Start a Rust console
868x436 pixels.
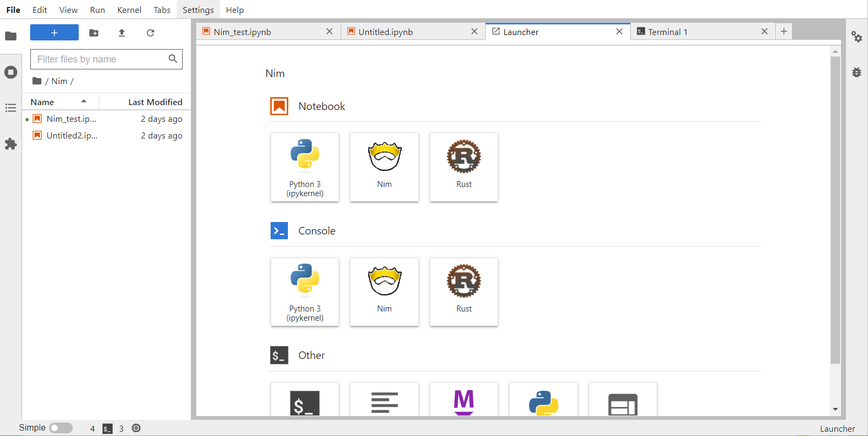click(x=464, y=292)
